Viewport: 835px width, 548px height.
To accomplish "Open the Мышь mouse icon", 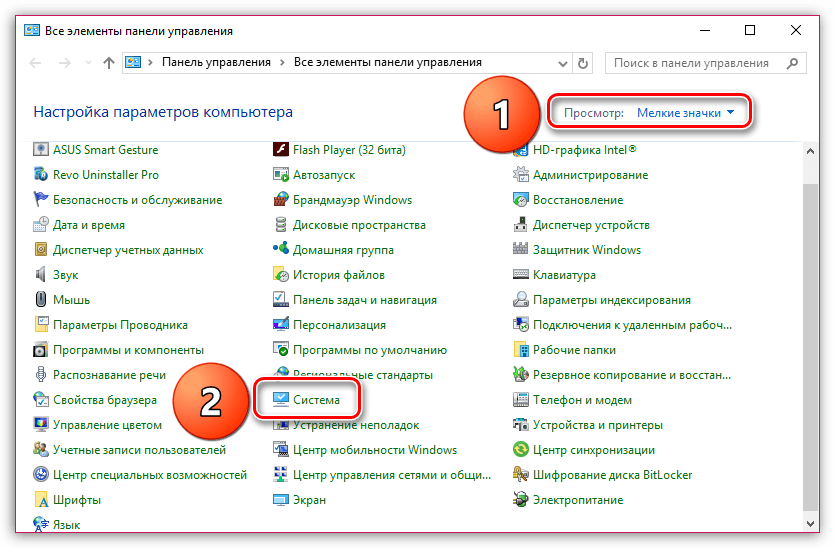I will coord(41,300).
